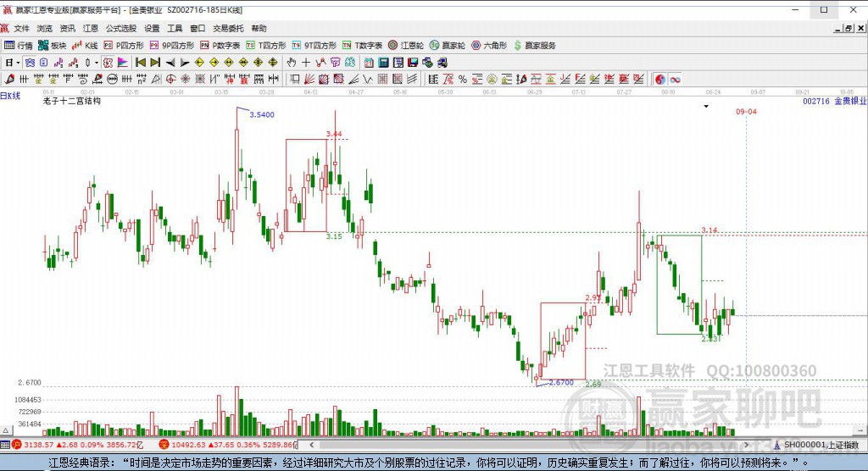Select the zigzag wave line tool
The height and width of the screenshot is (471, 868).
coord(367,79)
